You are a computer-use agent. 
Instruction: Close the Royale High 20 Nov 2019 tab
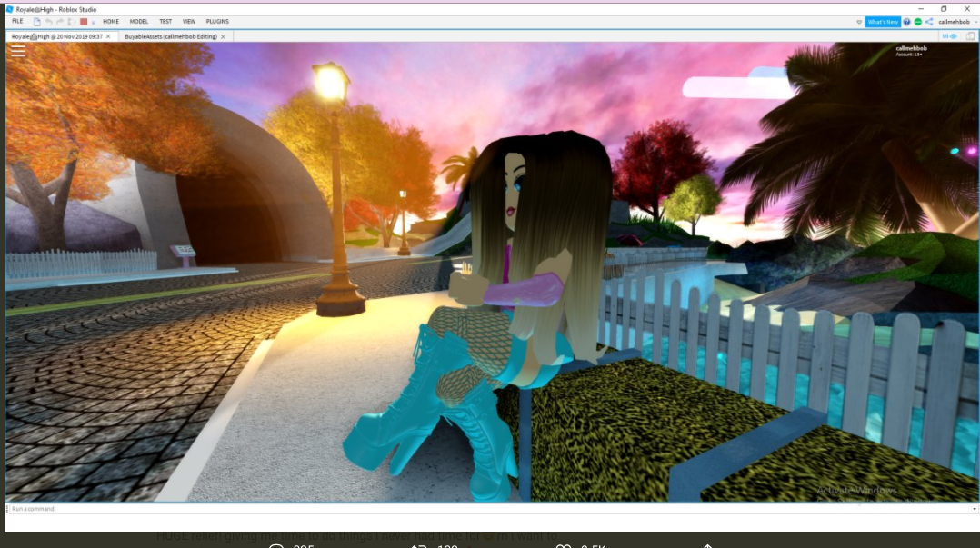(108, 37)
